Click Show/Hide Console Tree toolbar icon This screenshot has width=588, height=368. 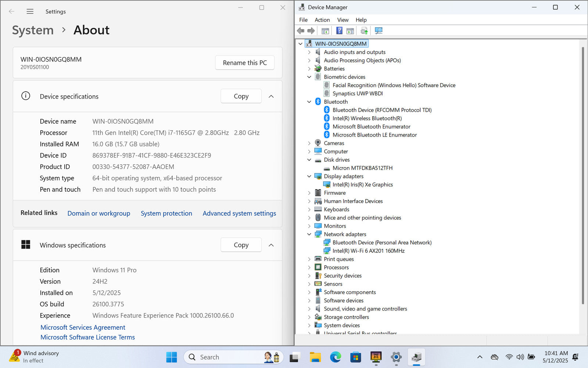pyautogui.click(x=325, y=31)
